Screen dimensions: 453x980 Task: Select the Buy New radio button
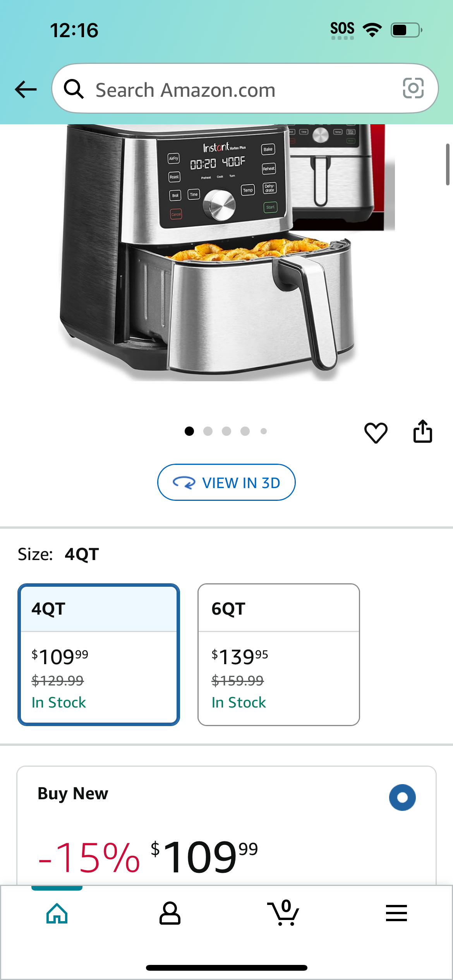tap(402, 798)
